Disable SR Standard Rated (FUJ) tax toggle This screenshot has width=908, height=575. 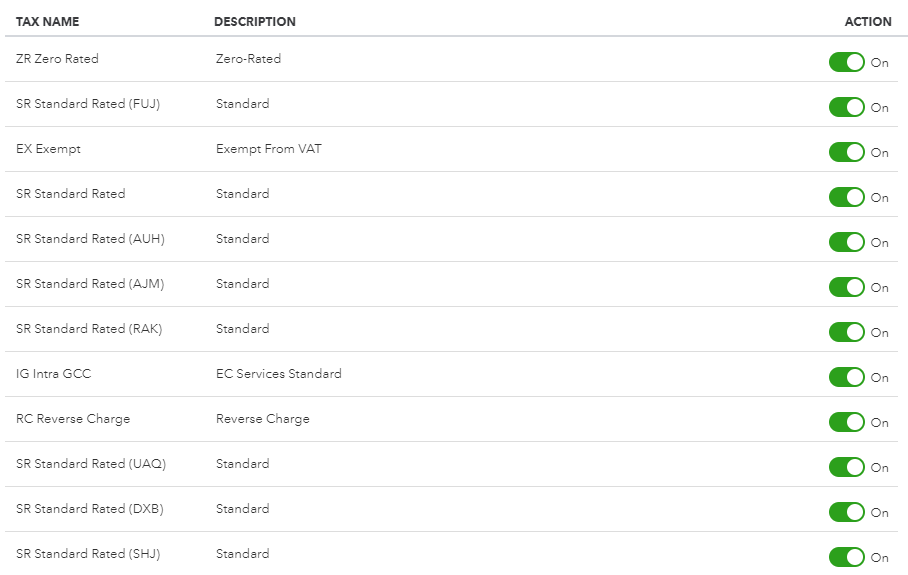click(x=846, y=107)
